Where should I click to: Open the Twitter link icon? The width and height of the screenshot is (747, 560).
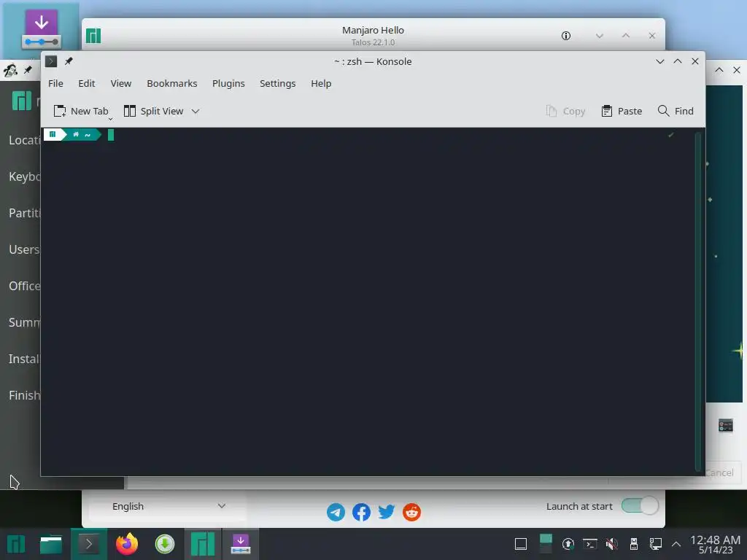pos(387,513)
